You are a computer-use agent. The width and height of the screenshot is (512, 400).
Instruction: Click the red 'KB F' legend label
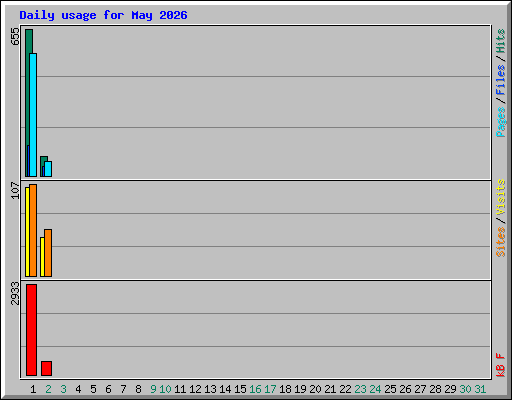click(501, 365)
